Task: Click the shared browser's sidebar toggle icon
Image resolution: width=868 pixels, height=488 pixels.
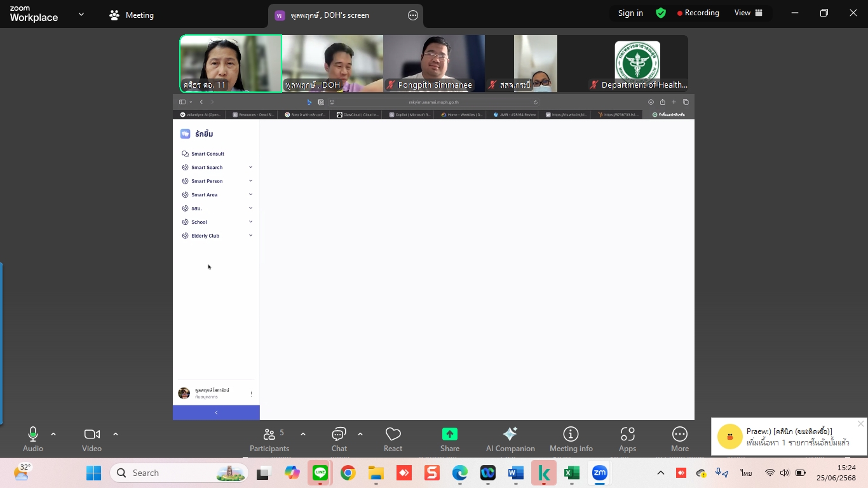Action: pos(182,102)
